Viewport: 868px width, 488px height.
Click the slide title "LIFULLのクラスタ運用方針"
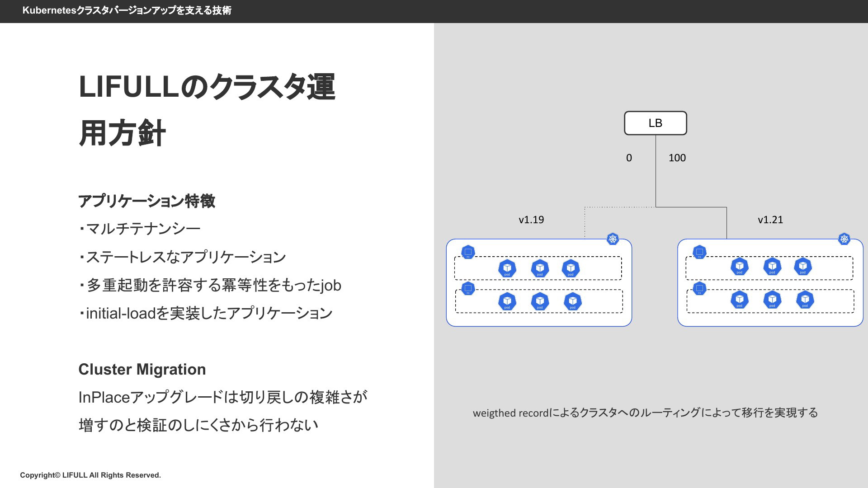point(207,110)
